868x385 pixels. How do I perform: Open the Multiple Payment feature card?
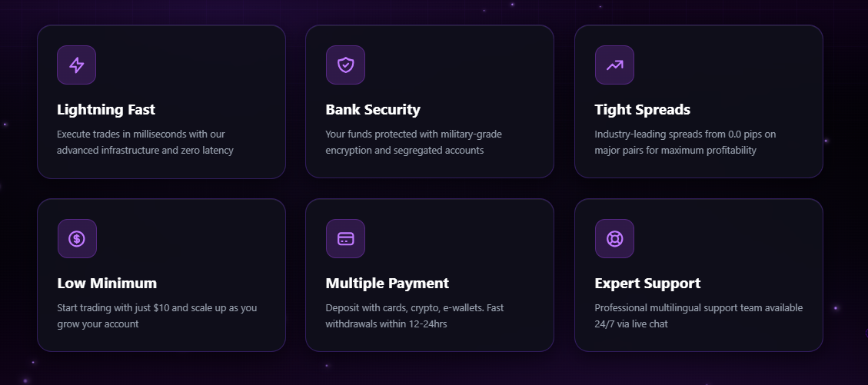click(x=430, y=275)
